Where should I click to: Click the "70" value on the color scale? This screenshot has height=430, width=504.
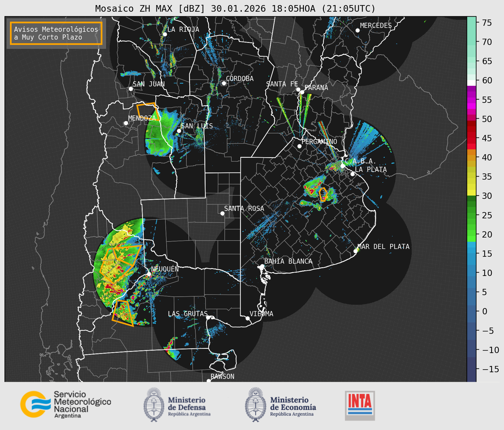point(487,42)
